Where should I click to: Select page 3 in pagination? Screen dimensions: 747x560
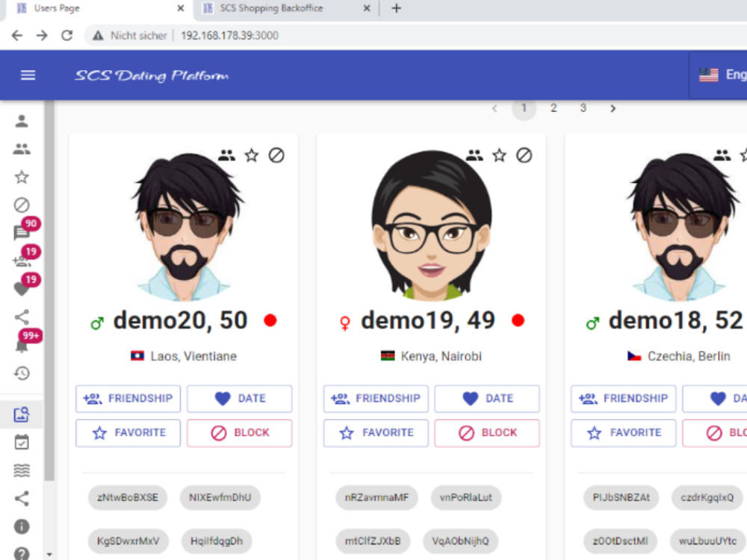coord(583,108)
